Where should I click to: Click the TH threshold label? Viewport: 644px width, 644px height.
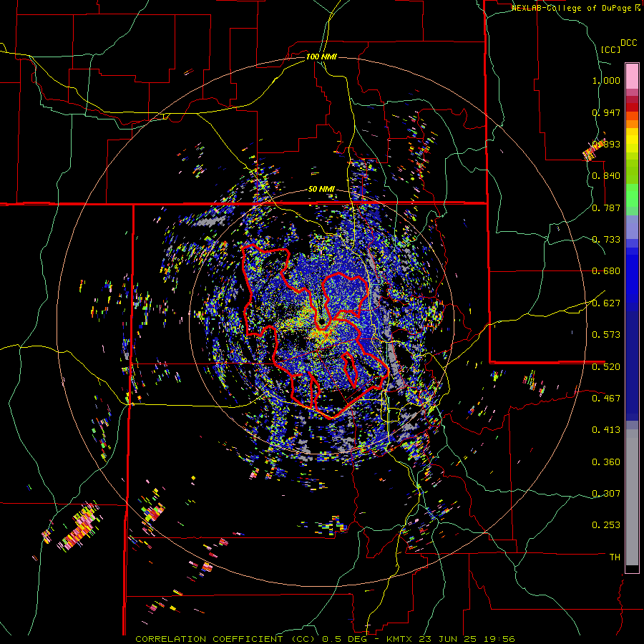615,557
